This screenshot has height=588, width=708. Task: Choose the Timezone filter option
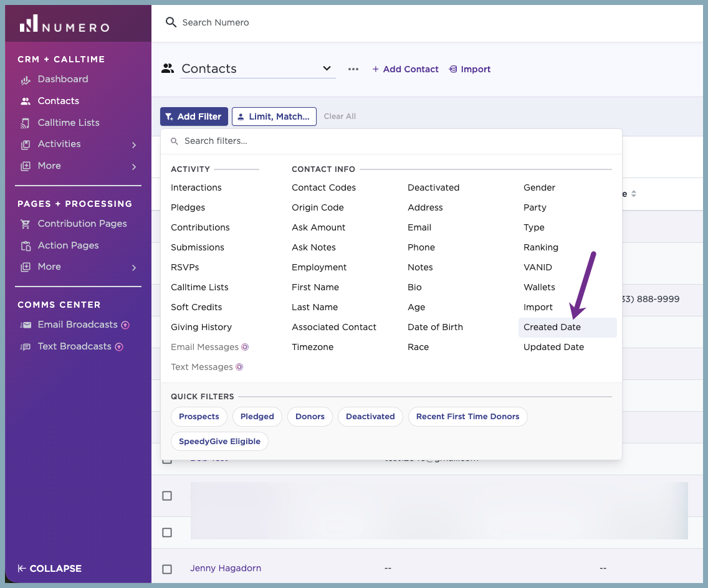[312, 347]
